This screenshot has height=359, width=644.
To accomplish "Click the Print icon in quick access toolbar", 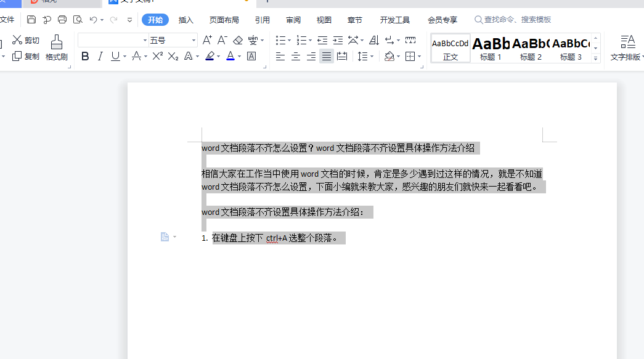I will click(x=62, y=20).
